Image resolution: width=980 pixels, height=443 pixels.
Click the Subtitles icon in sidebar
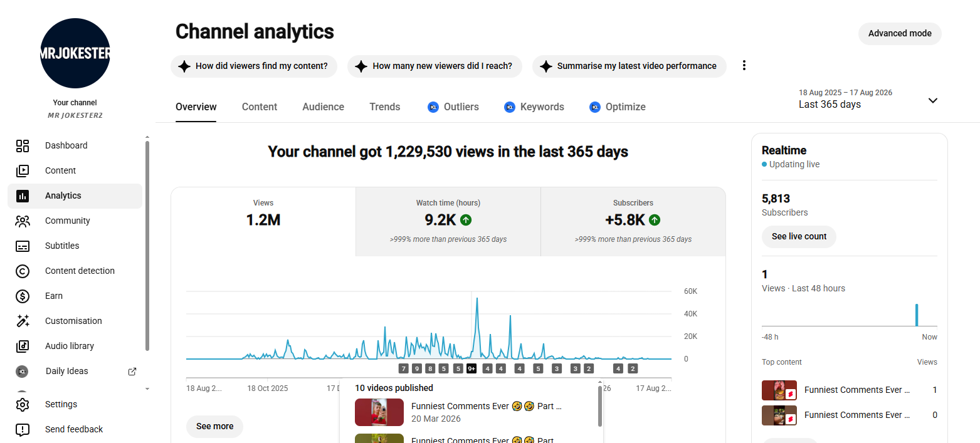click(x=23, y=246)
